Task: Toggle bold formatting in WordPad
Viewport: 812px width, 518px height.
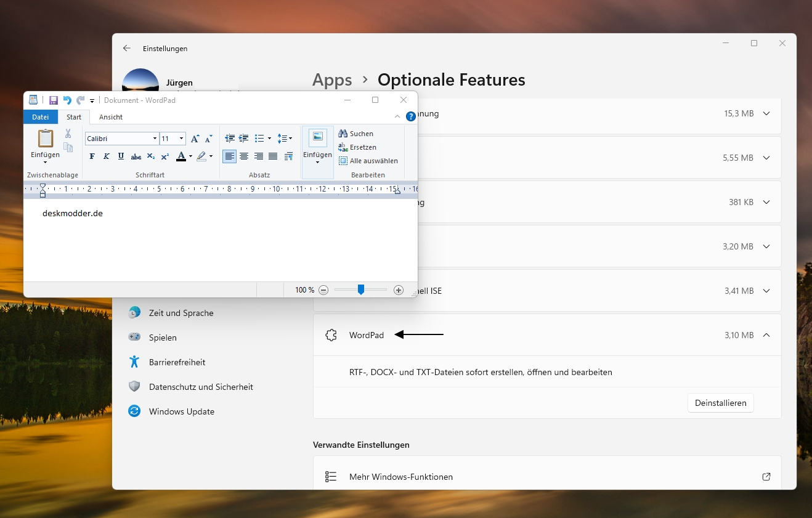Action: [x=92, y=156]
